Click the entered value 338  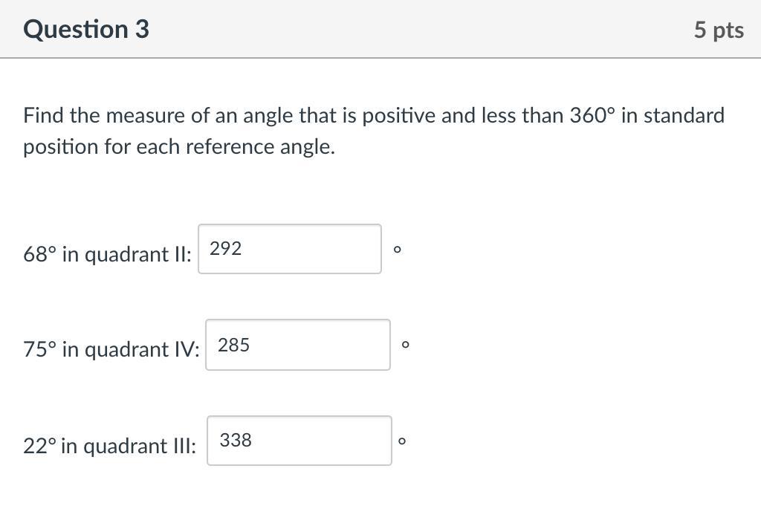236,441
